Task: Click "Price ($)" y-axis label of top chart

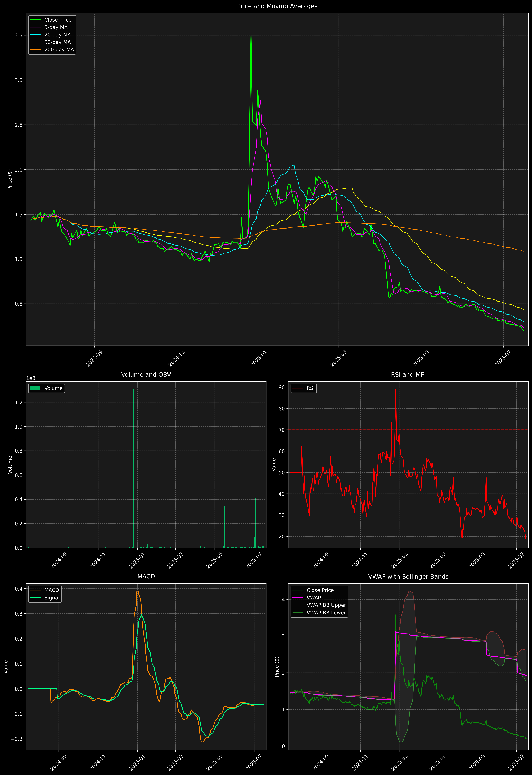Action: (10, 179)
